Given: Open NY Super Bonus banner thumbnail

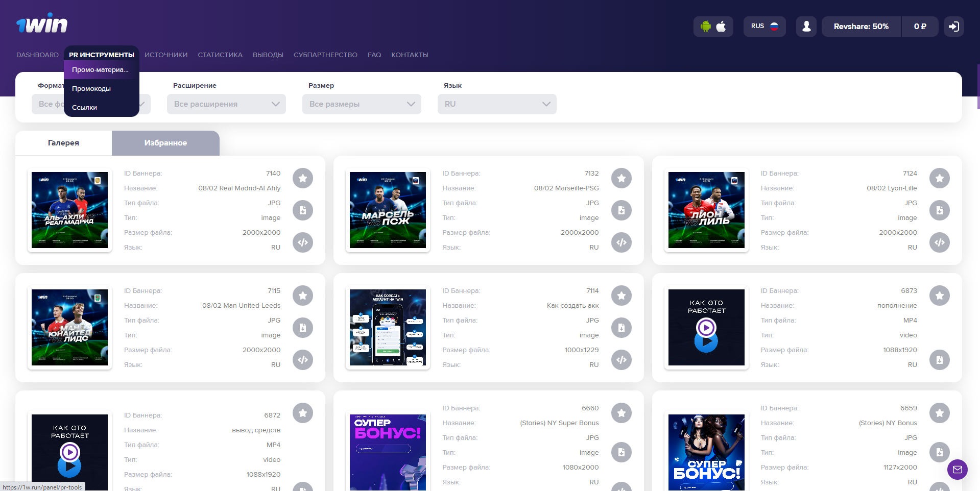Looking at the screenshot, I should coord(388,452).
